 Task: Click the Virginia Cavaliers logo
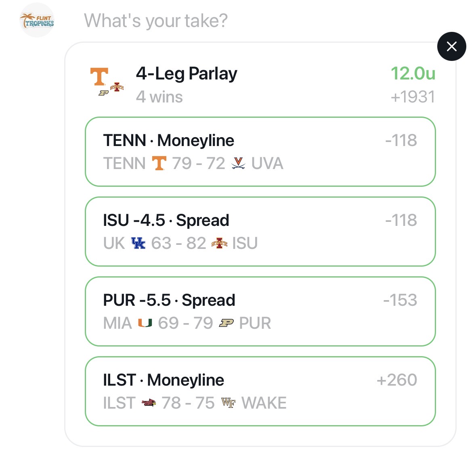click(x=238, y=163)
